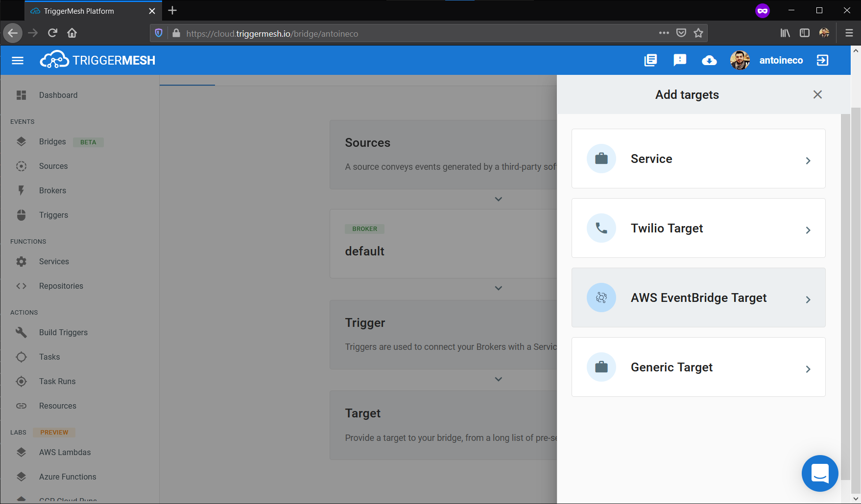Screen dimensions: 861x504
Task: Click the TriggerMesh logo
Action: (97, 60)
